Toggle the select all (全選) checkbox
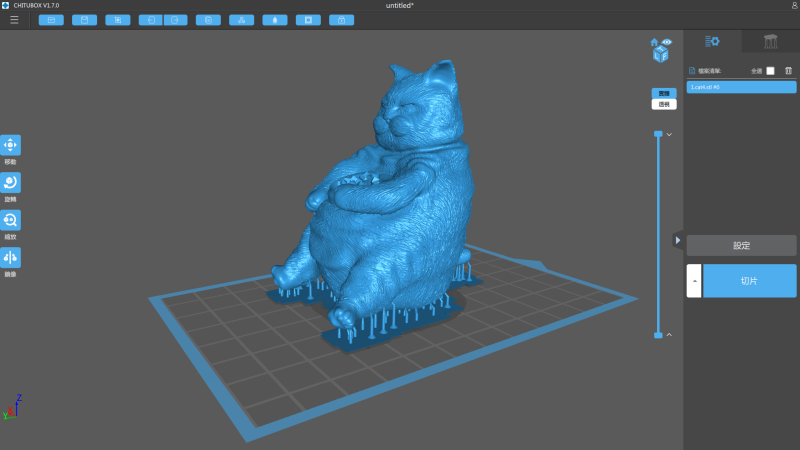The width and height of the screenshot is (800, 450). [x=770, y=71]
